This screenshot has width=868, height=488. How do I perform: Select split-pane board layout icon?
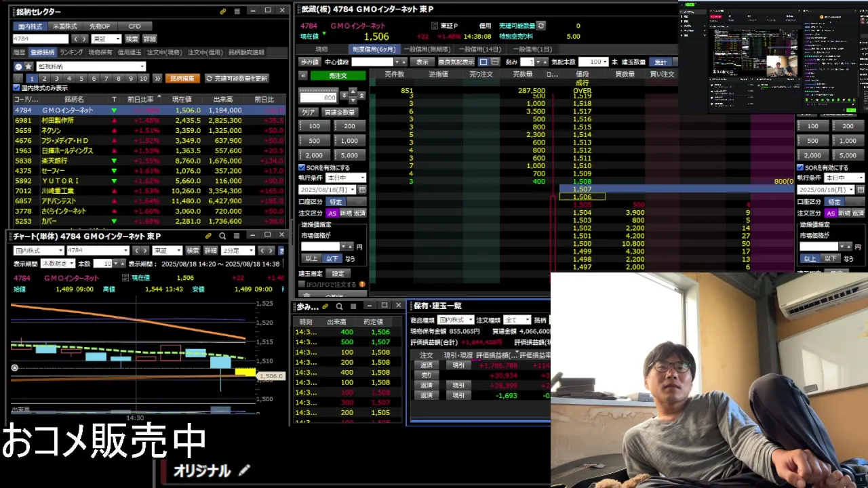(494, 62)
